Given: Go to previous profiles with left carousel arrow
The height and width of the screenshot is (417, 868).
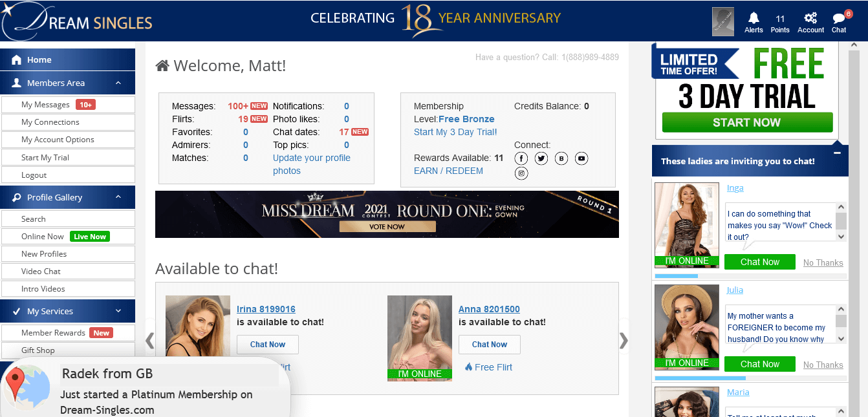Looking at the screenshot, I should (149, 340).
